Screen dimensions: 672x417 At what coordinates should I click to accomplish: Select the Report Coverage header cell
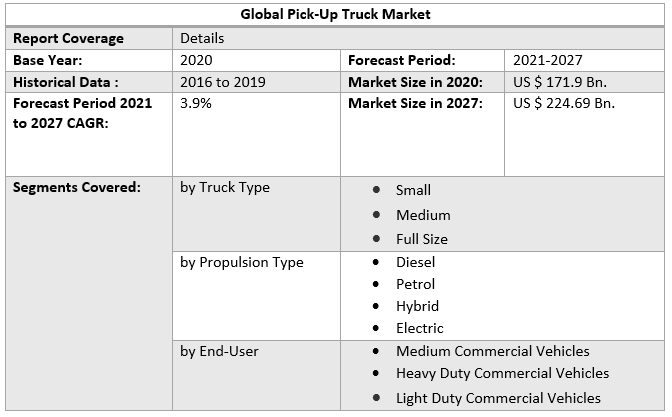point(68,38)
